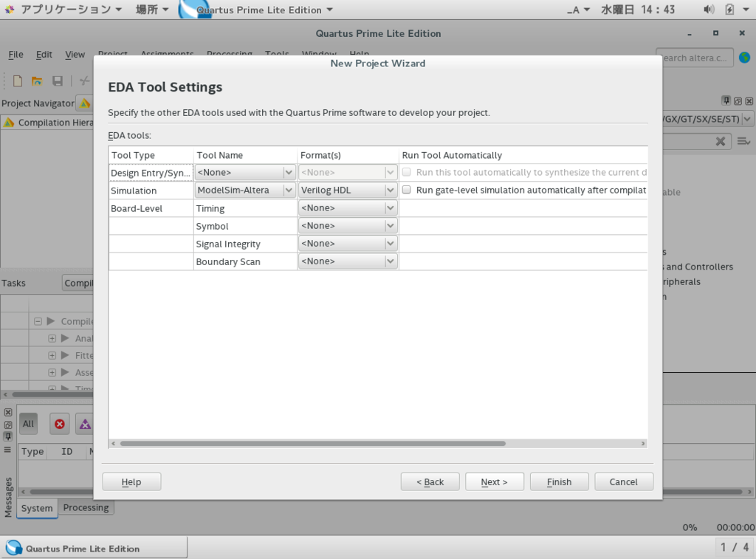Click the play arrow beside Anal task

[x=65, y=338]
